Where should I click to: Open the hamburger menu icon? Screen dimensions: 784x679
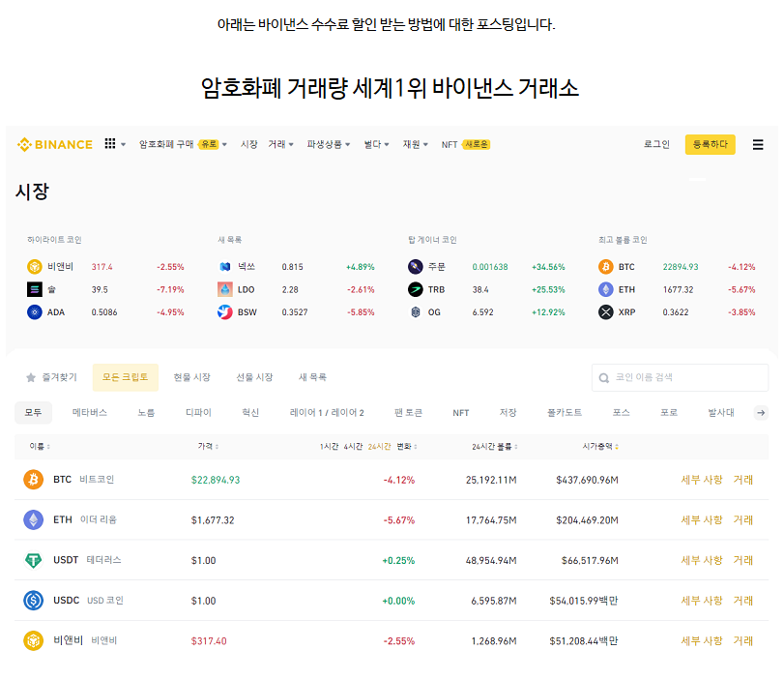tap(758, 145)
